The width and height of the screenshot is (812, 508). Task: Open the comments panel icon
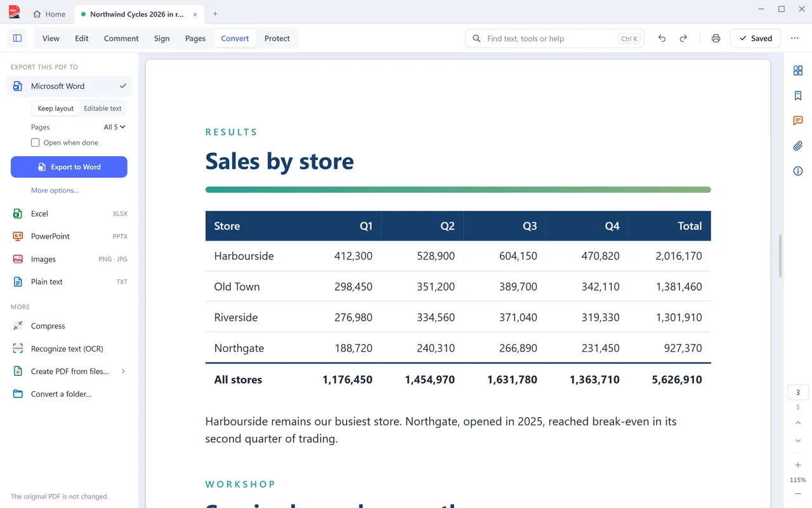click(798, 121)
